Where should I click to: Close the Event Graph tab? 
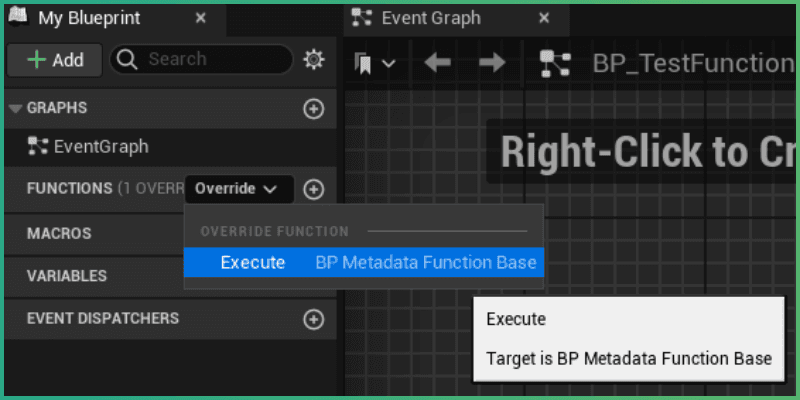click(x=544, y=18)
